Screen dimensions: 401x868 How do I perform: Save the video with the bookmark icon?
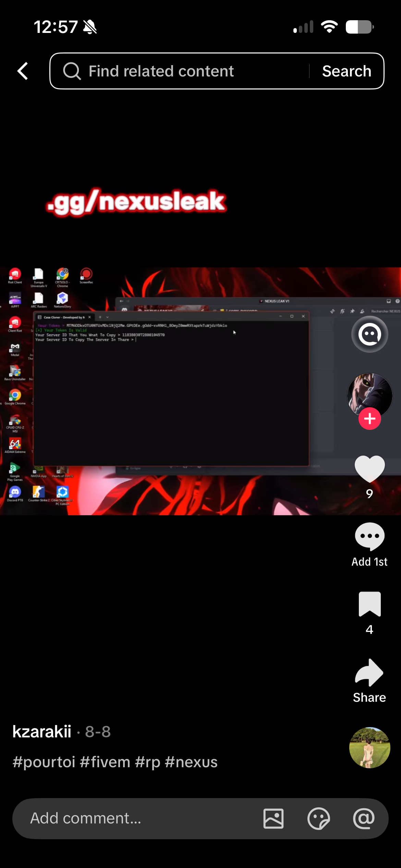(x=369, y=604)
